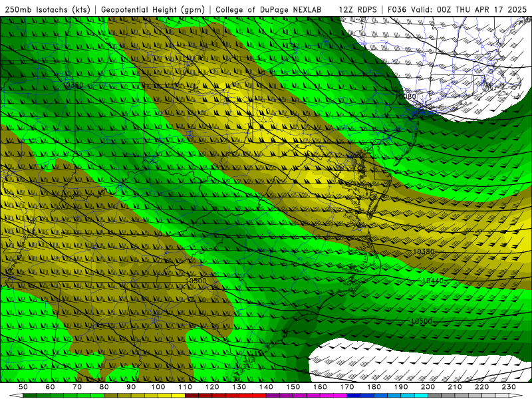Click the '170' value on the color scale
The width and height of the screenshot is (532, 399).
(346, 387)
